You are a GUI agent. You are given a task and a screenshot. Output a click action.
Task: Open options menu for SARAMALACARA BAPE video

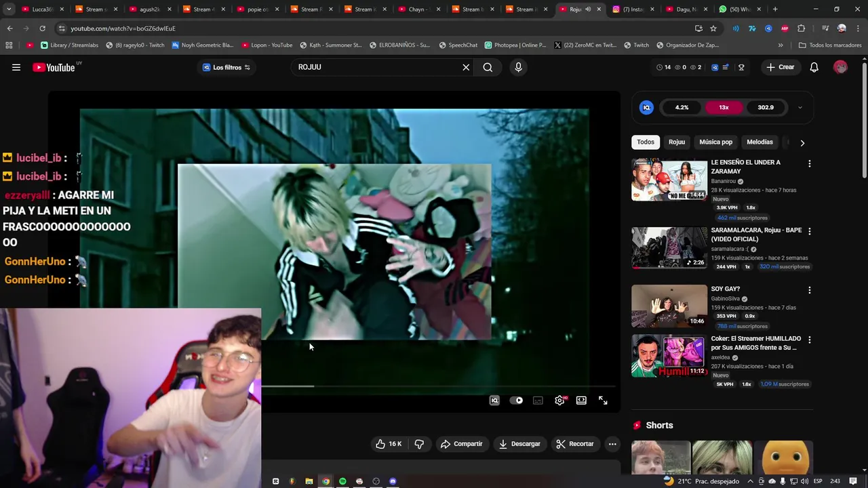pyautogui.click(x=809, y=231)
